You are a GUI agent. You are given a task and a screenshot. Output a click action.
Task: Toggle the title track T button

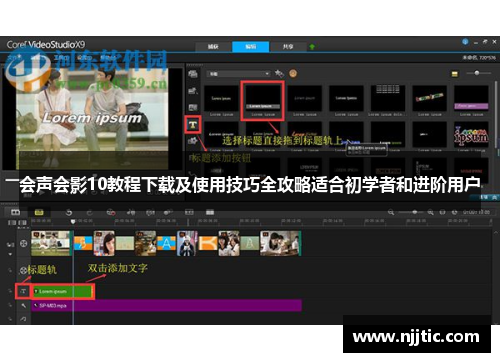pos(23,291)
